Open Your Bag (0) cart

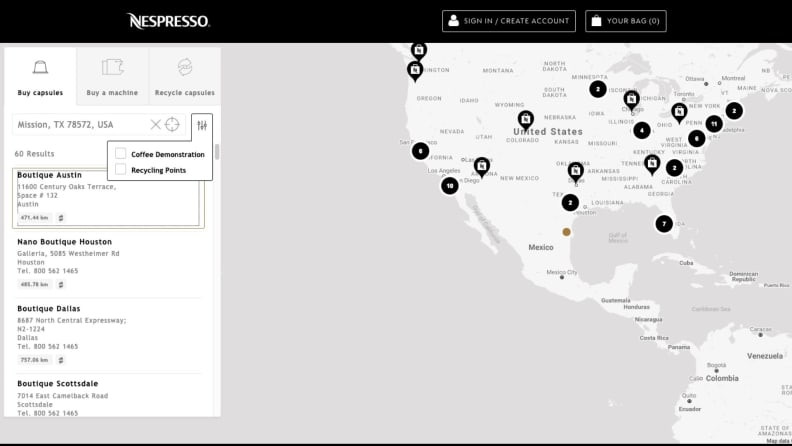pos(625,21)
